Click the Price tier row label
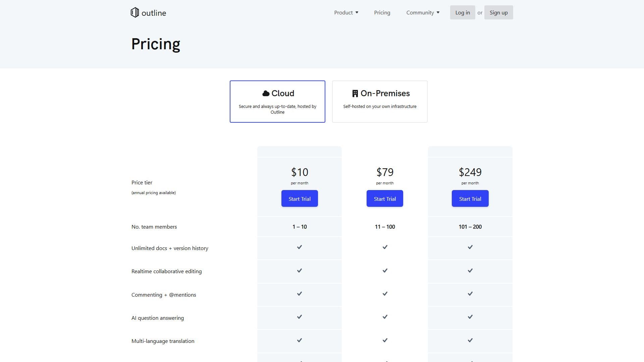 [x=142, y=182]
